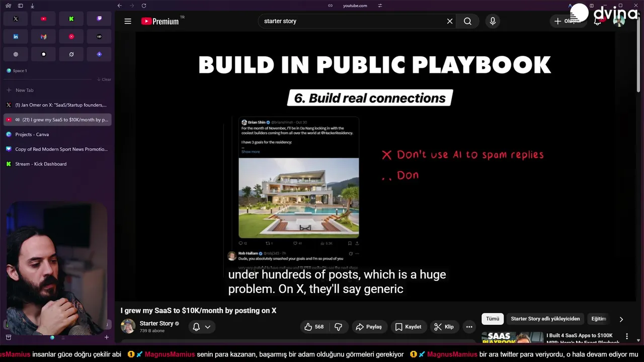The image size is (644, 362).
Task: Like the video with 568 likes
Action: click(x=314, y=327)
